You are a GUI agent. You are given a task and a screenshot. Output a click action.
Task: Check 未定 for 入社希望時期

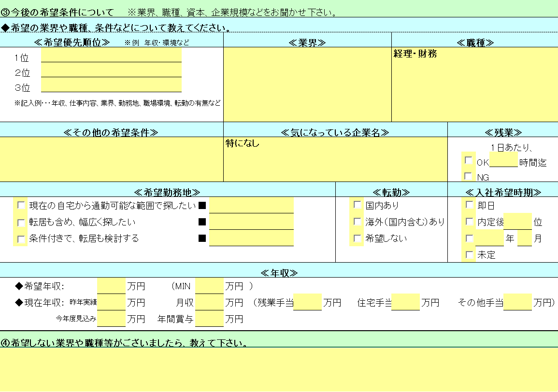(470, 255)
